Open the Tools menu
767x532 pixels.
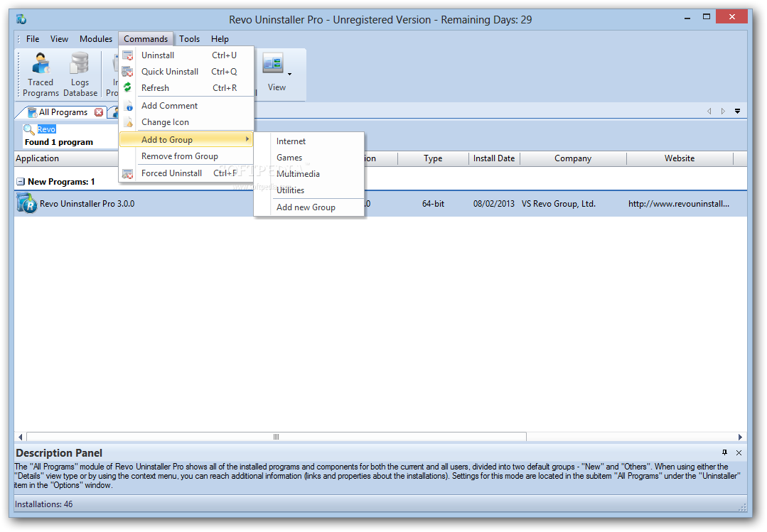(x=189, y=39)
